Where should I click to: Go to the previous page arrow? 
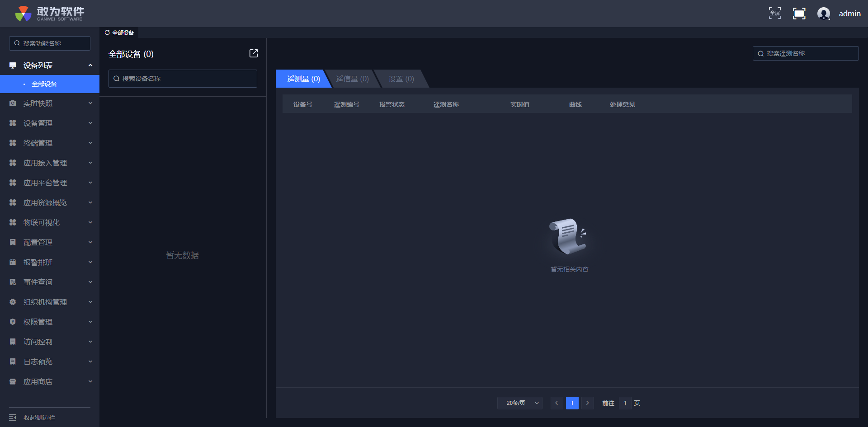557,403
